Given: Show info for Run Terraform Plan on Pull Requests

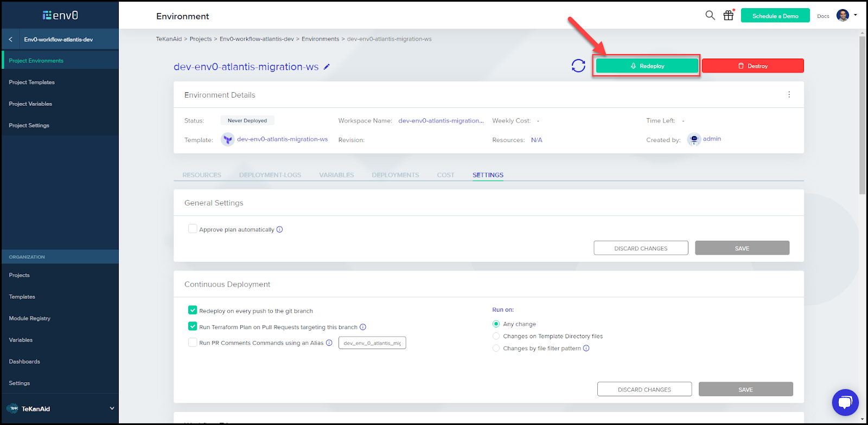Looking at the screenshot, I should coord(363,327).
